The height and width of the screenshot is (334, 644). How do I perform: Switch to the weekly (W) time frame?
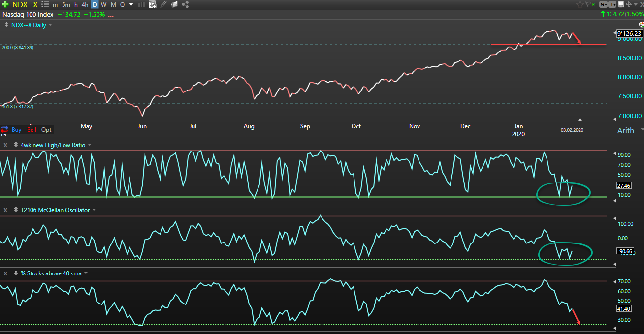click(x=103, y=4)
